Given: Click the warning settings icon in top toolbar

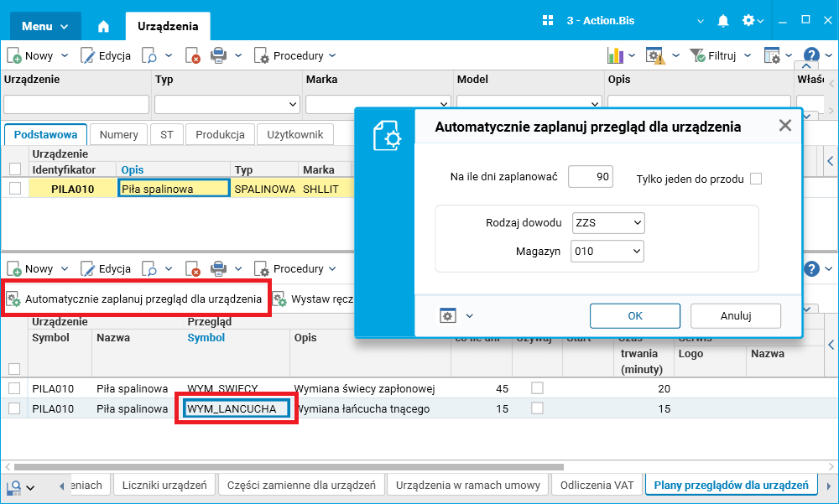Looking at the screenshot, I should coord(655,55).
